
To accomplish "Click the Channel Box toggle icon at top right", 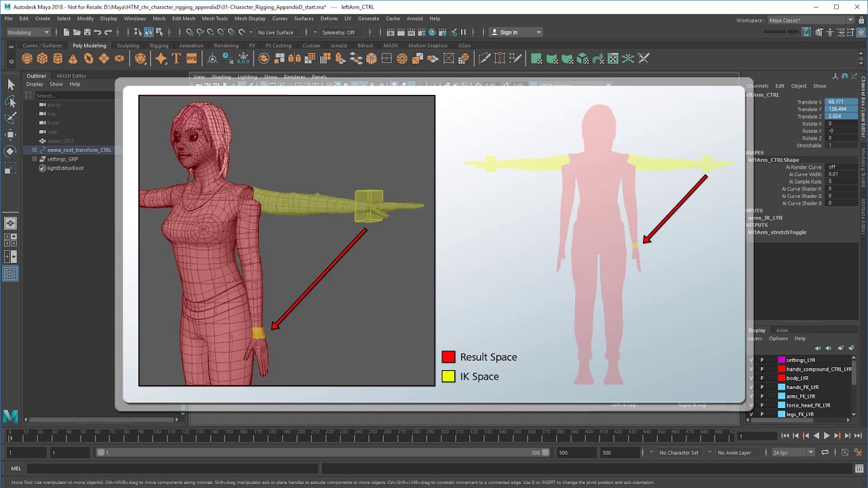I will pos(863,32).
